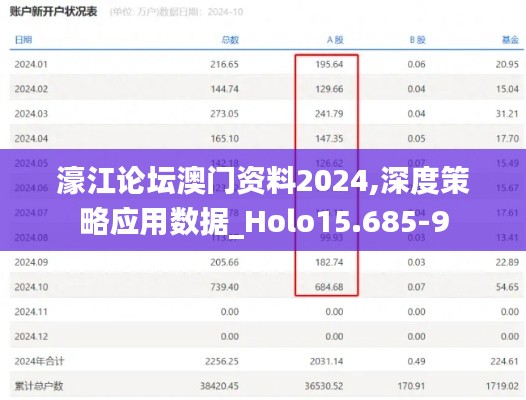
Task: Click the 205.66 total value
Action: pyautogui.click(x=224, y=262)
